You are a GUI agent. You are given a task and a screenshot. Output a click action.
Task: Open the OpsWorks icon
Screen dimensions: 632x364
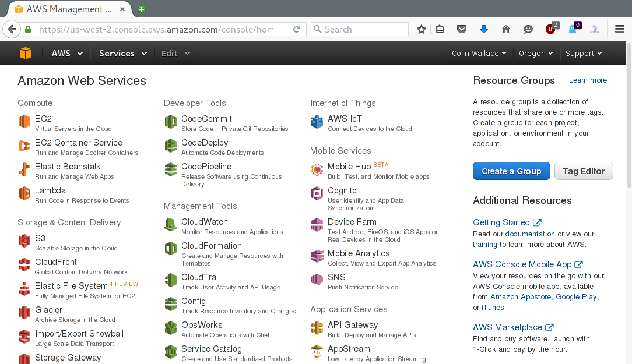click(171, 327)
